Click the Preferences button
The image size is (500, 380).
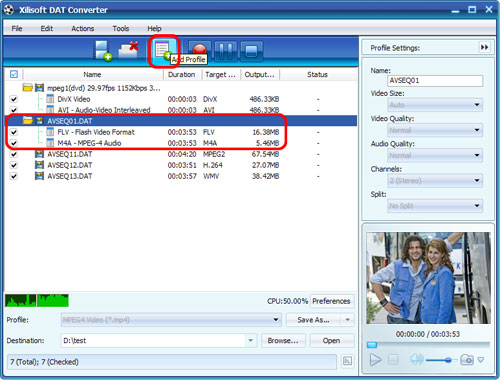[331, 301]
